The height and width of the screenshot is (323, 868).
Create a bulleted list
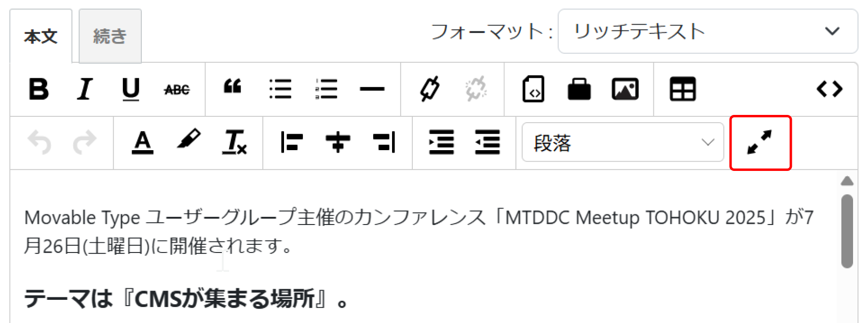280,89
